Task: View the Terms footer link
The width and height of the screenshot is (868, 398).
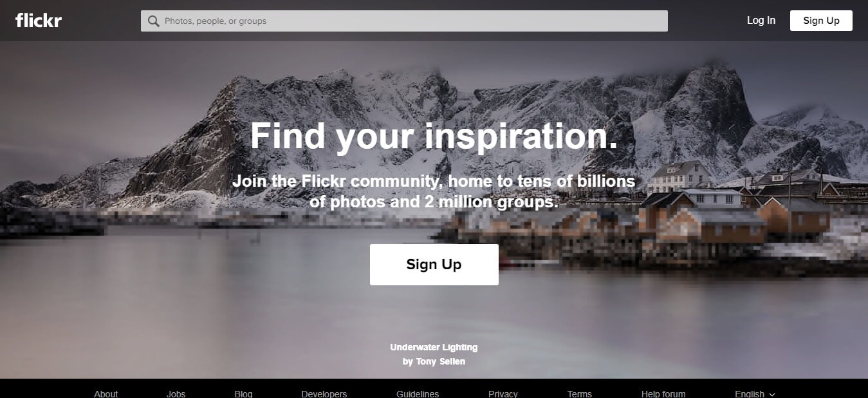Action: click(x=580, y=393)
